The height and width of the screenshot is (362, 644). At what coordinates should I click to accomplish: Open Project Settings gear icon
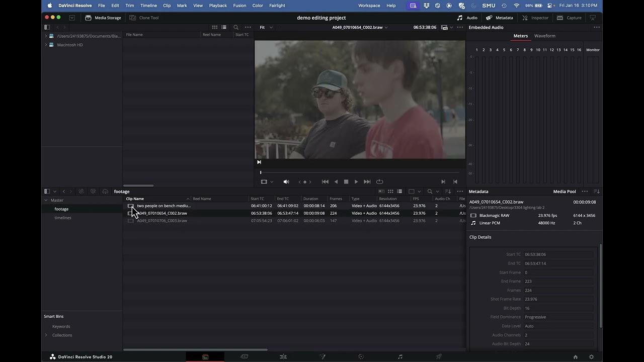pos(591,357)
